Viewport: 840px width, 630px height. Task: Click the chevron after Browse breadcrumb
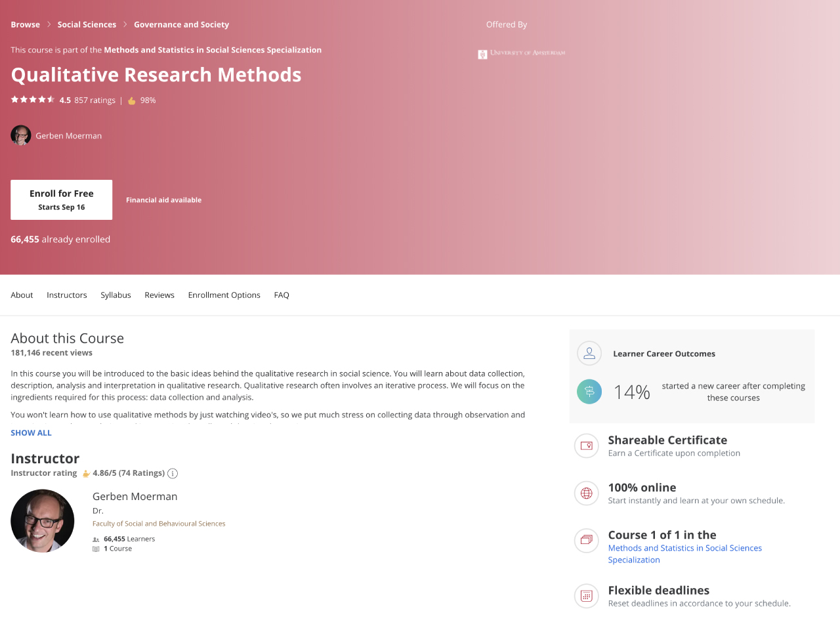[x=49, y=24]
